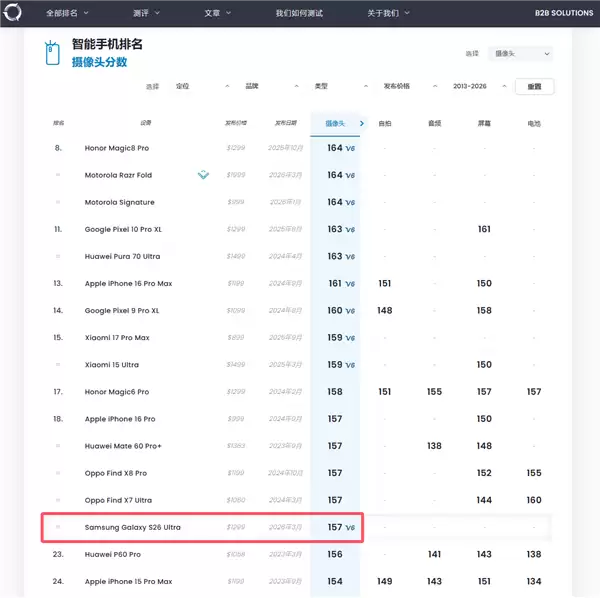Expand the 定位 filter dropdown
Viewport: 600px width, 598px height.
(202, 87)
